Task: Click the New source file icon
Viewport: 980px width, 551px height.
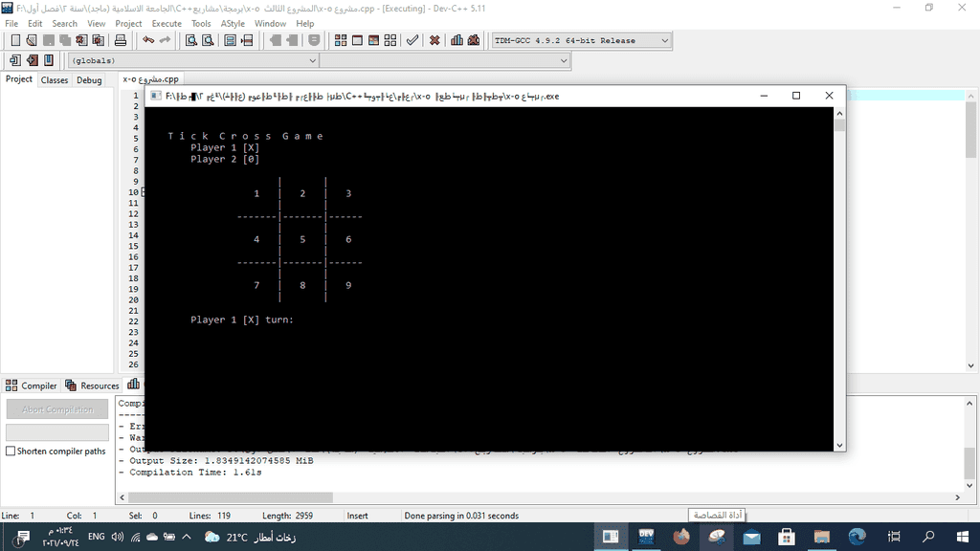Action: (15, 40)
